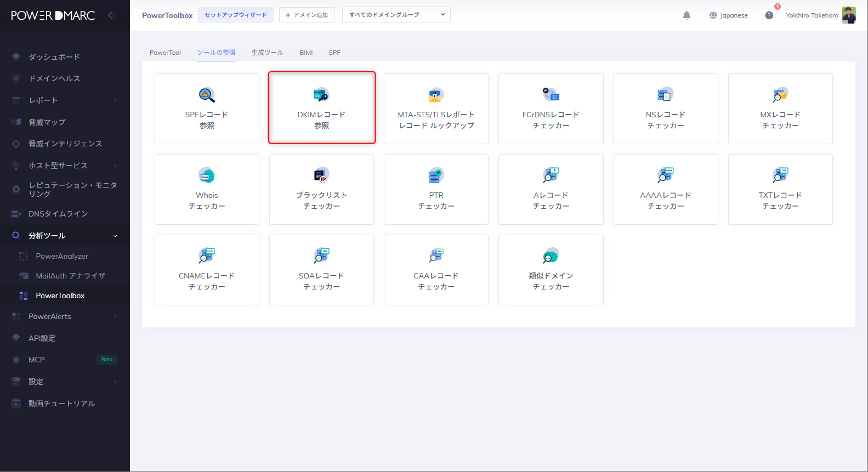
Task: Open the help question mark icon
Action: coord(769,15)
